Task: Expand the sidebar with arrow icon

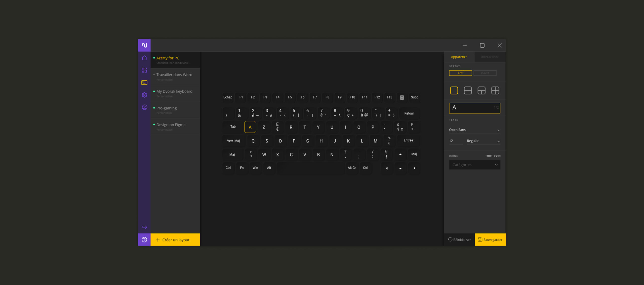Action: pyautogui.click(x=144, y=227)
